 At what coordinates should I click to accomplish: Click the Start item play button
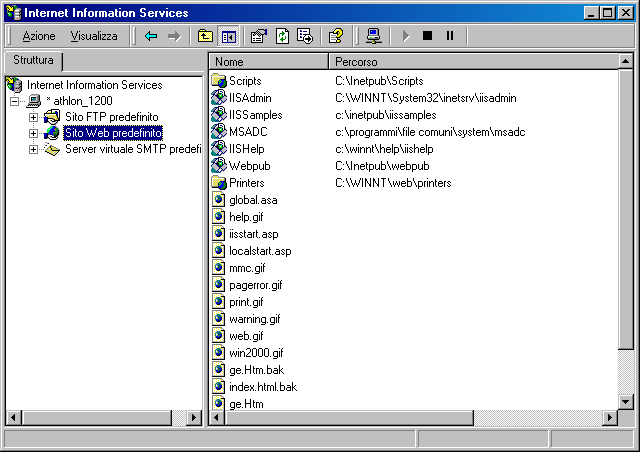[x=405, y=36]
